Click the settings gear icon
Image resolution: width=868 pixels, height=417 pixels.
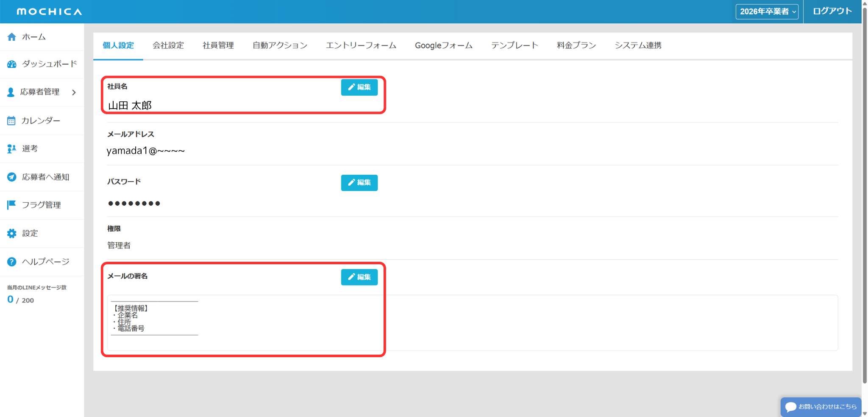pos(11,233)
